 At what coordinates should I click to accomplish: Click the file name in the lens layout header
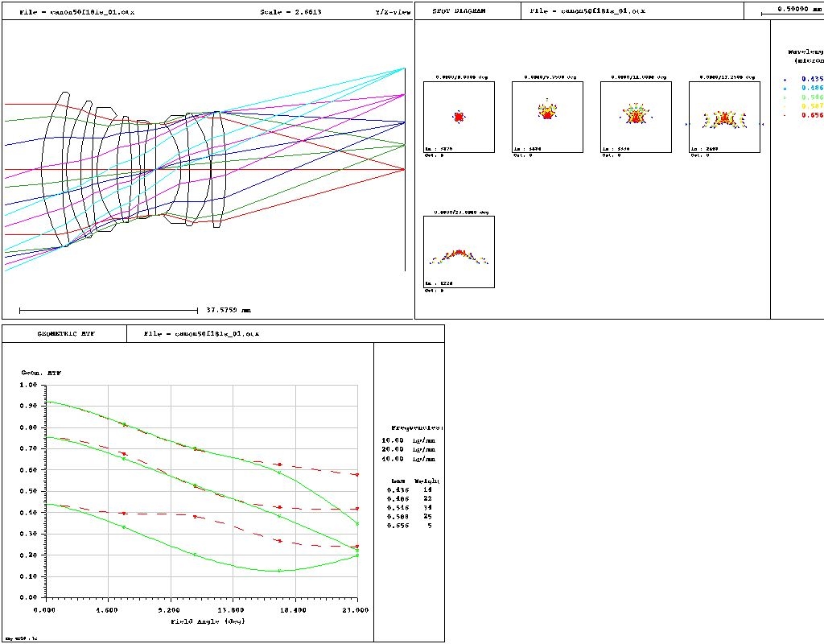pyautogui.click(x=77, y=12)
